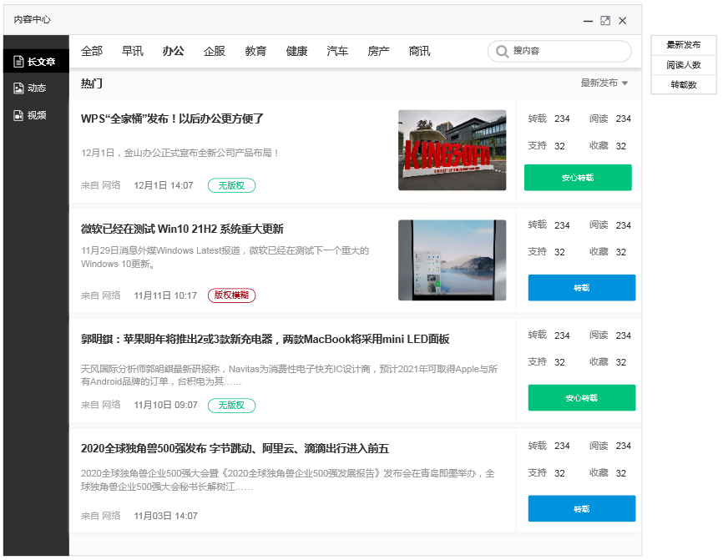This screenshot has width=728, height=560.
Task: Click 收藏 32 count in 郭明錤 article
Action: click(x=608, y=362)
